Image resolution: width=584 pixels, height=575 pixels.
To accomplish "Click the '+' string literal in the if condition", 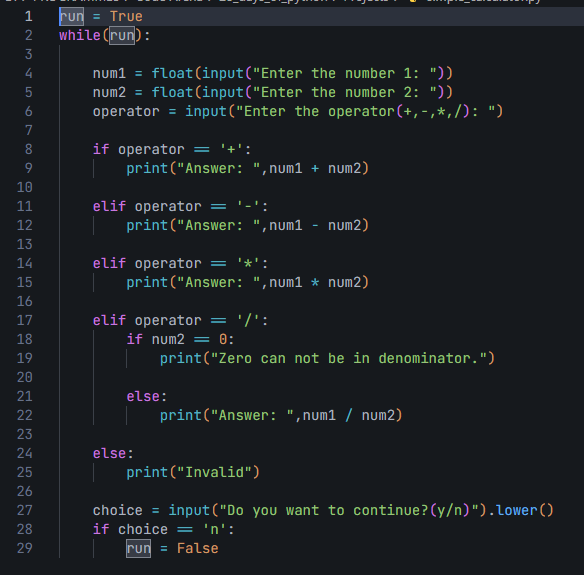I will pyautogui.click(x=231, y=149).
